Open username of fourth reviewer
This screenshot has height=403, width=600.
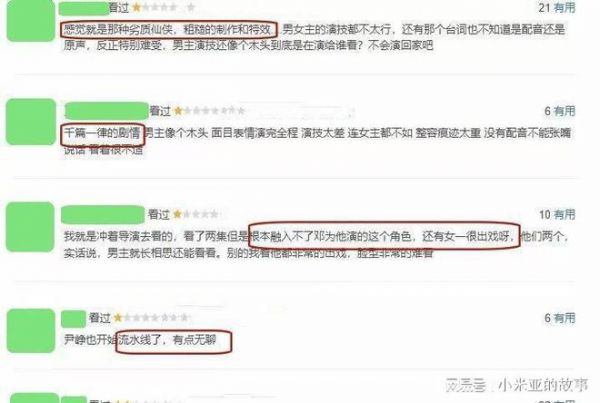[73, 319]
